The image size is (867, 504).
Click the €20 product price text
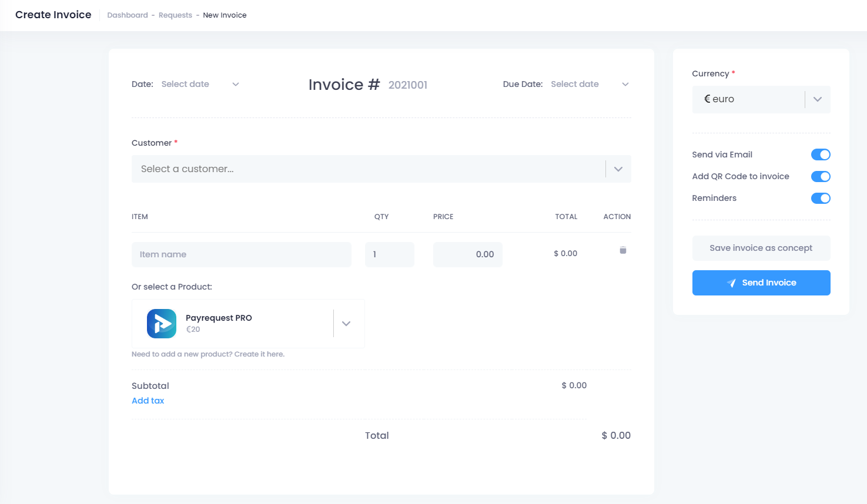coord(193,330)
